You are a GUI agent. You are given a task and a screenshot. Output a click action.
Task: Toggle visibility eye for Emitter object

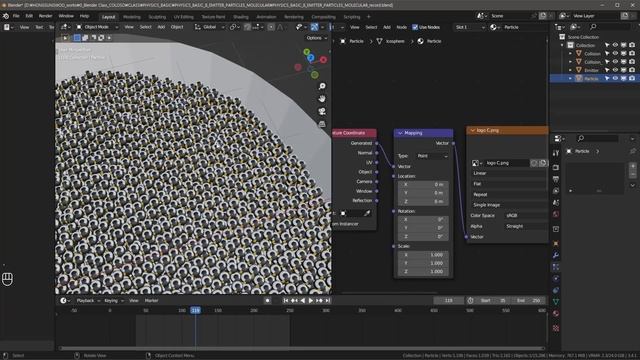pos(615,70)
